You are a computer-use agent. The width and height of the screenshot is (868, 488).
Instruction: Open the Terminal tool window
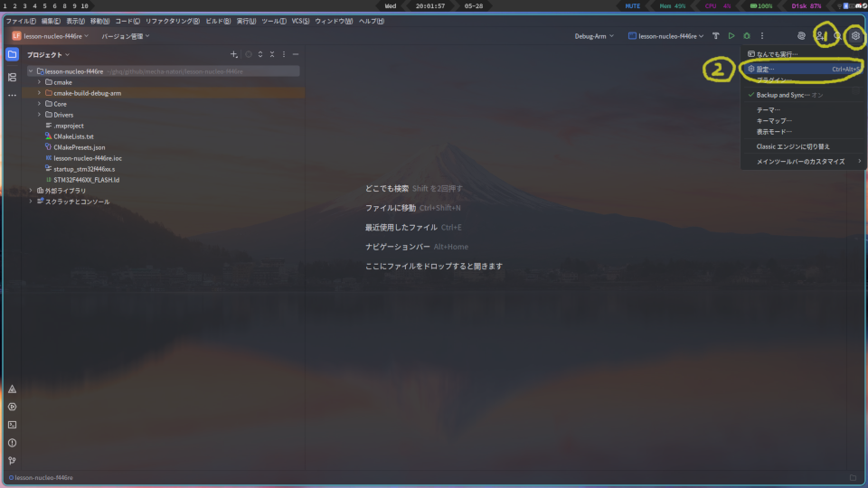12,425
